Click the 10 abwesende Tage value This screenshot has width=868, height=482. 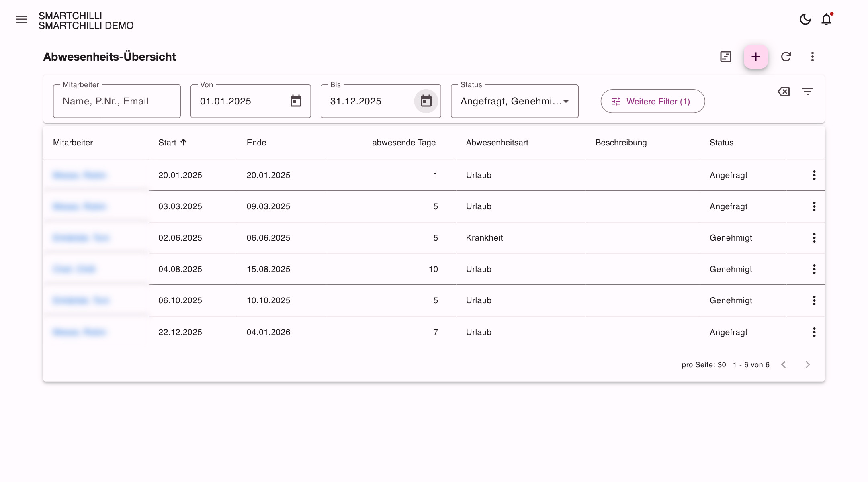point(433,269)
